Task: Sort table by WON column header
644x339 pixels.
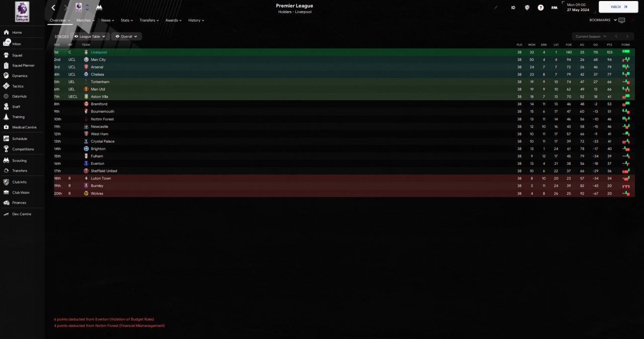Action: 531,45
